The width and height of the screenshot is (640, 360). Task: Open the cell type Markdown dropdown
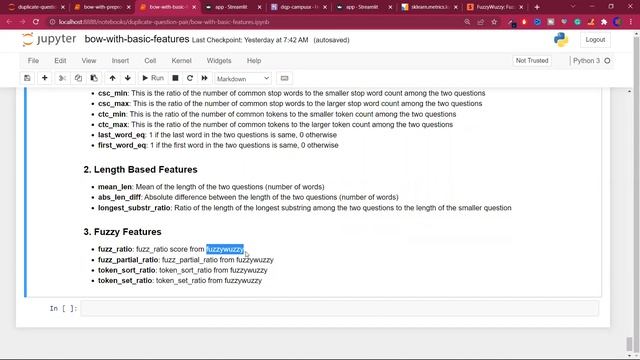click(242, 78)
